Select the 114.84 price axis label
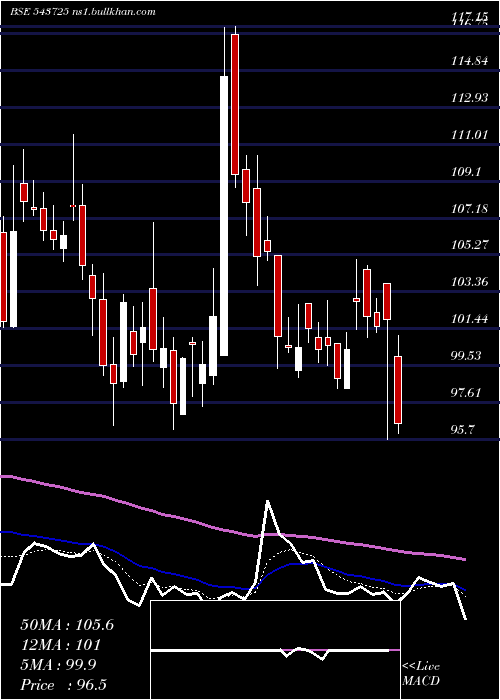The image size is (500, 700). point(469,61)
